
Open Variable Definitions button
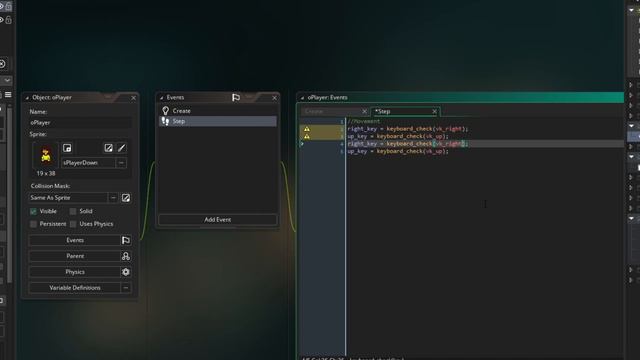tap(75, 288)
